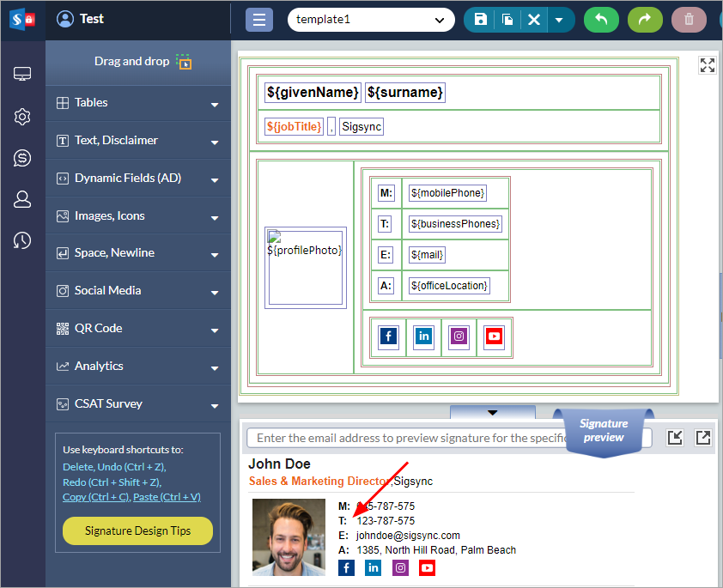Click the Signature Design Tips button
Screen dimensions: 723x588
tap(137, 531)
